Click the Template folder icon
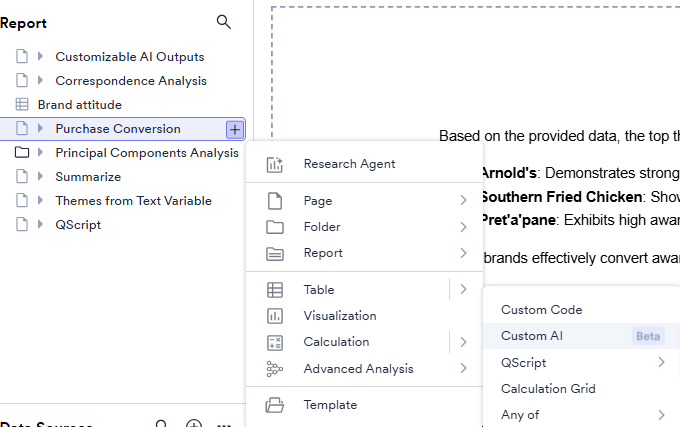The image size is (680, 427). pos(275,405)
